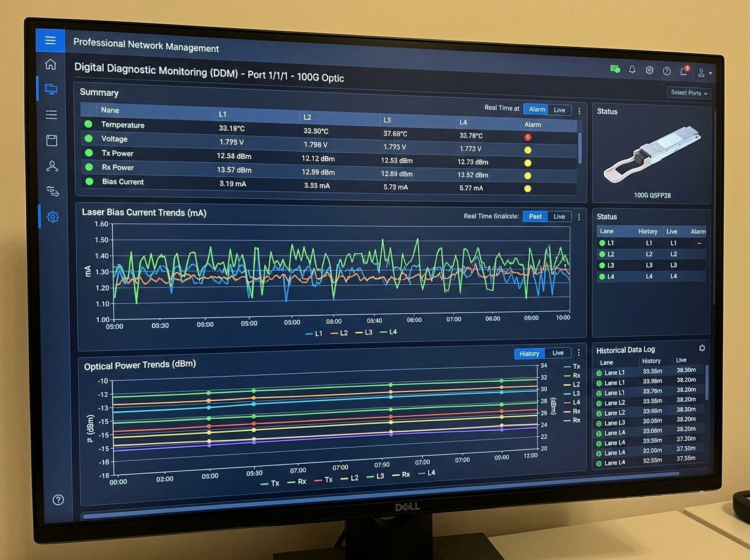Select the Bias Current row label

(x=122, y=182)
